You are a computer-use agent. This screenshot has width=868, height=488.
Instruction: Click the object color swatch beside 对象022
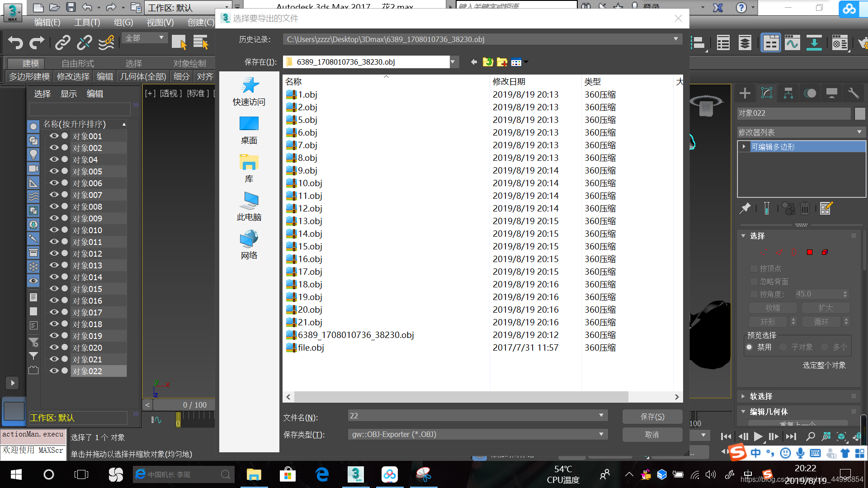[x=860, y=113]
